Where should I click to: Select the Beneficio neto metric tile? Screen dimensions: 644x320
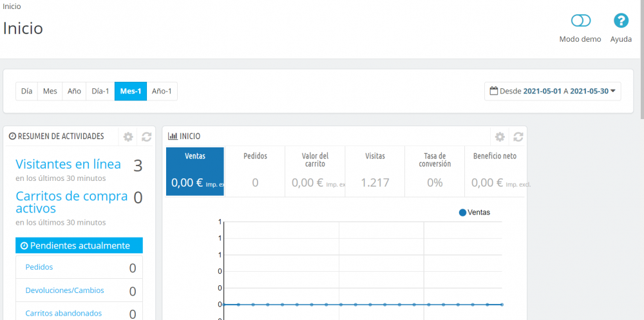point(495,171)
